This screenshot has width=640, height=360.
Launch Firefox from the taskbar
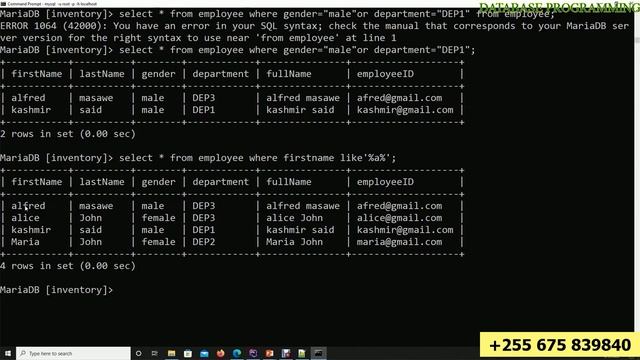(220, 353)
